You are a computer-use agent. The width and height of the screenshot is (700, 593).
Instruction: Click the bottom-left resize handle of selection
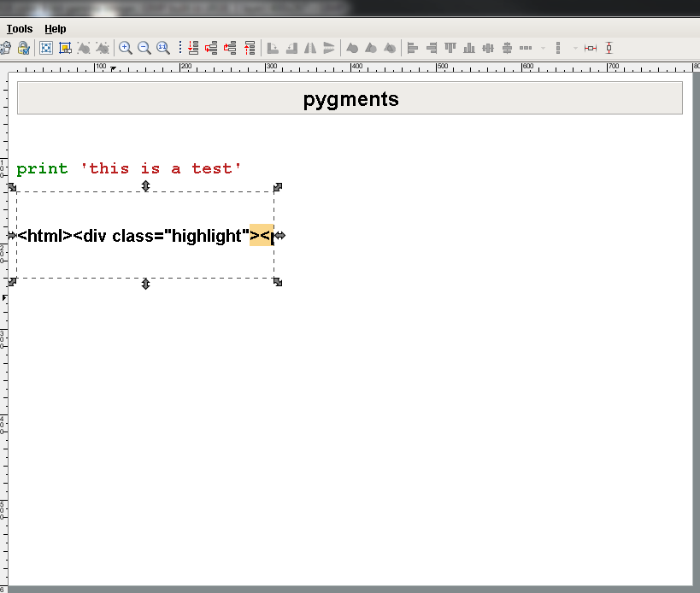pyautogui.click(x=12, y=282)
